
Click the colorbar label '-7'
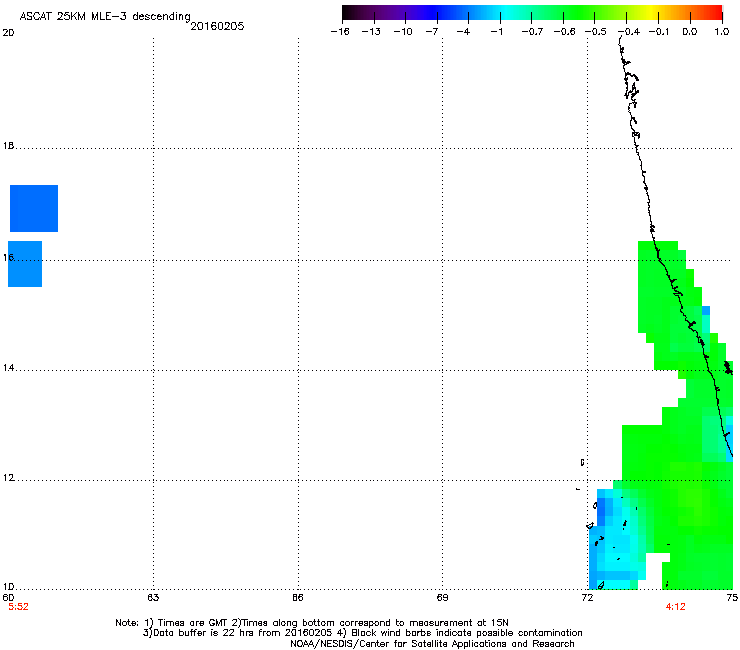432,32
